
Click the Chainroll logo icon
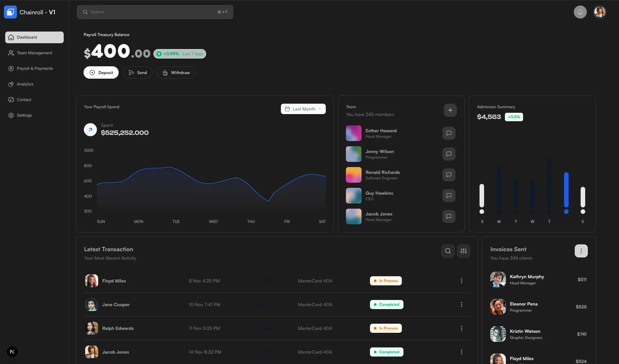[x=10, y=12]
